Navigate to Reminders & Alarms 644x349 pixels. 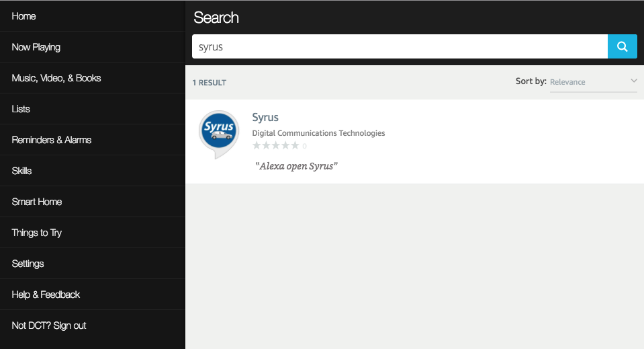coord(52,140)
